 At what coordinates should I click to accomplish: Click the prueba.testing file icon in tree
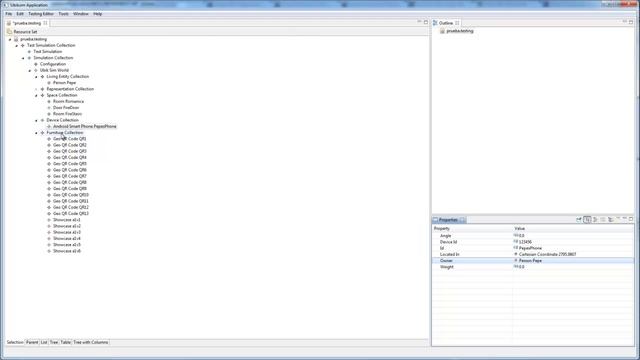[x=16, y=39]
